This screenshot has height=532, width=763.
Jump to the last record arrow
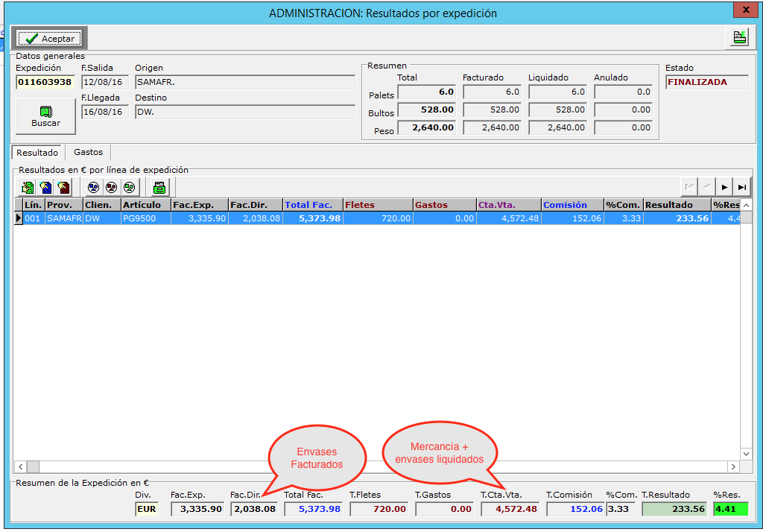[741, 187]
